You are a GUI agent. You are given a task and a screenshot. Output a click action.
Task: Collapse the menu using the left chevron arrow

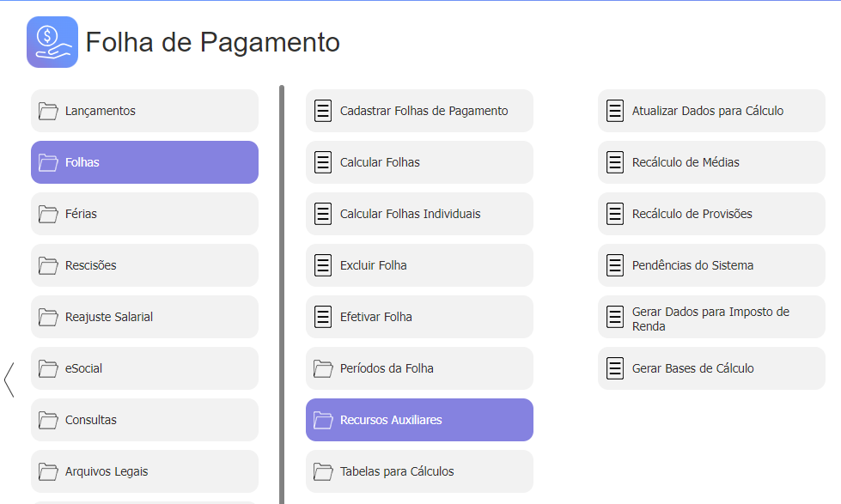click(x=9, y=380)
